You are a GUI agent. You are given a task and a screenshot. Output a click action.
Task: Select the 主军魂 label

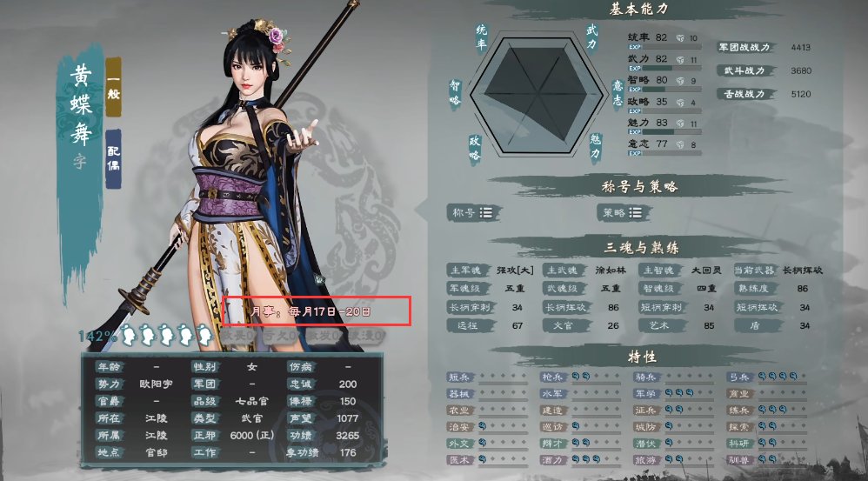pos(466,271)
